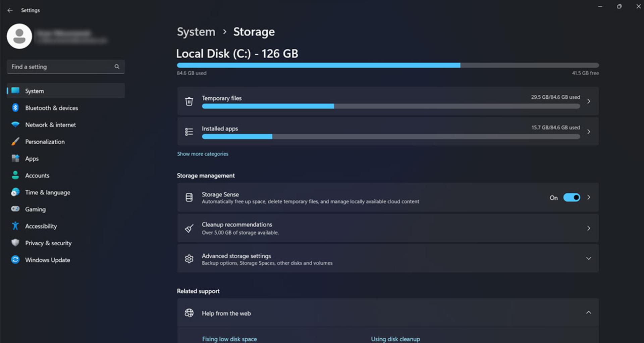Click the Time & language globe icon
Screen dimensions: 644x343
[15, 192]
